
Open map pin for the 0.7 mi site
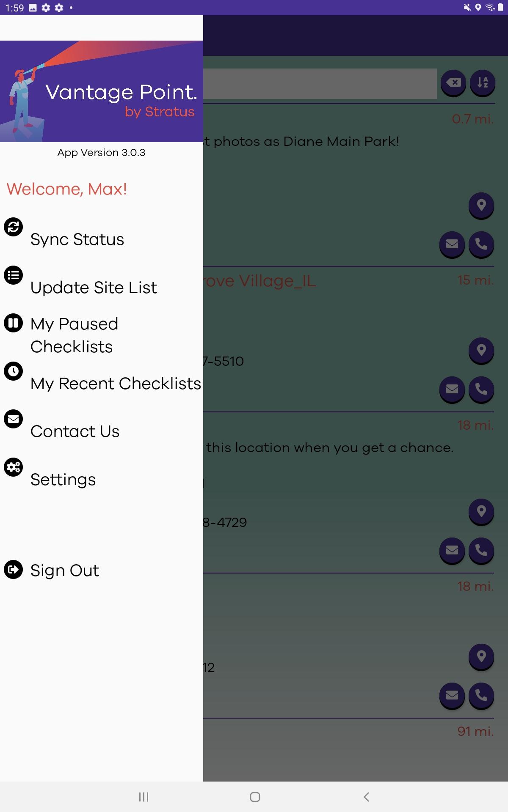pyautogui.click(x=481, y=205)
